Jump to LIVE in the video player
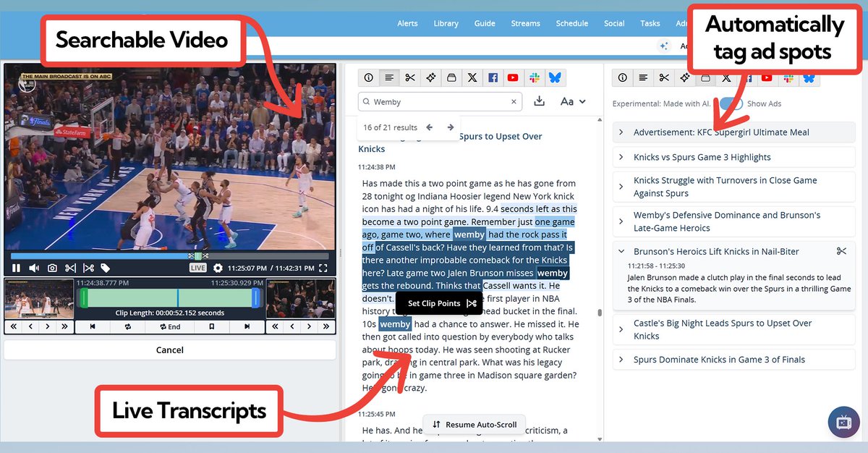The image size is (868, 453). (197, 268)
